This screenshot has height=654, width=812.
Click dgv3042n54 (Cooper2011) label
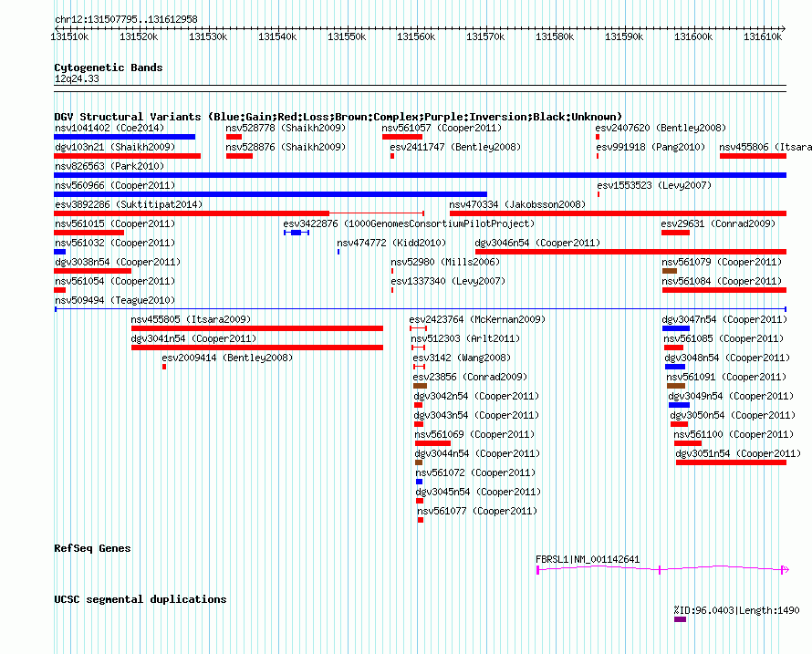click(x=476, y=396)
